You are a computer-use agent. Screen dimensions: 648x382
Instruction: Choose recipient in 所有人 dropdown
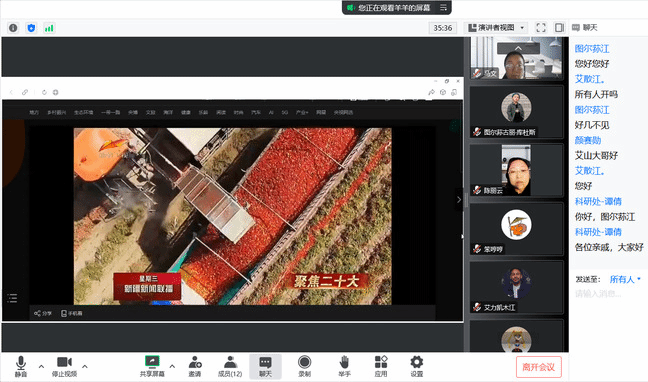click(x=625, y=279)
